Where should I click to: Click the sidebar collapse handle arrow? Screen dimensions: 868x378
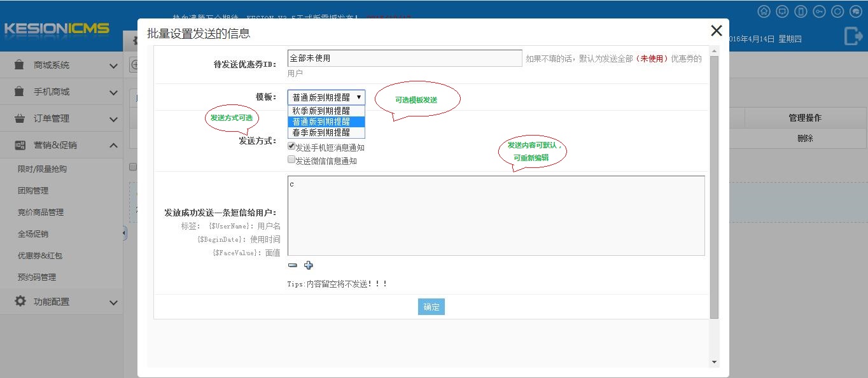pyautogui.click(x=125, y=234)
